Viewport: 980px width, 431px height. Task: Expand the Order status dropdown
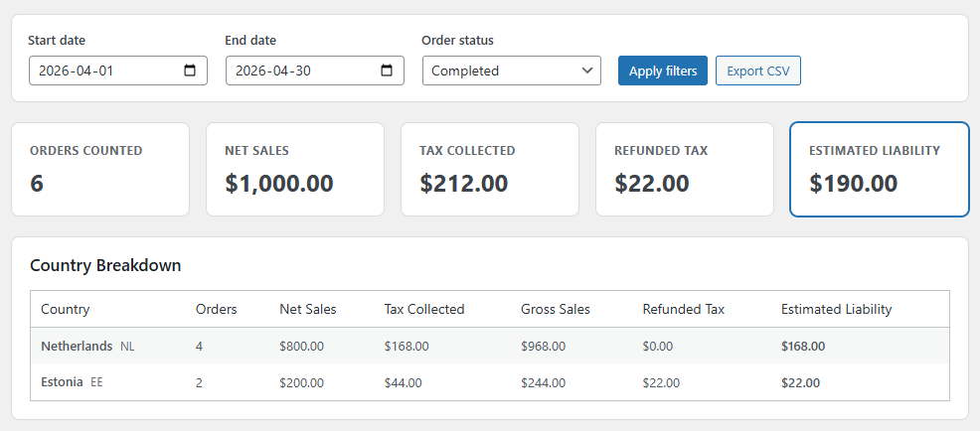pos(511,71)
